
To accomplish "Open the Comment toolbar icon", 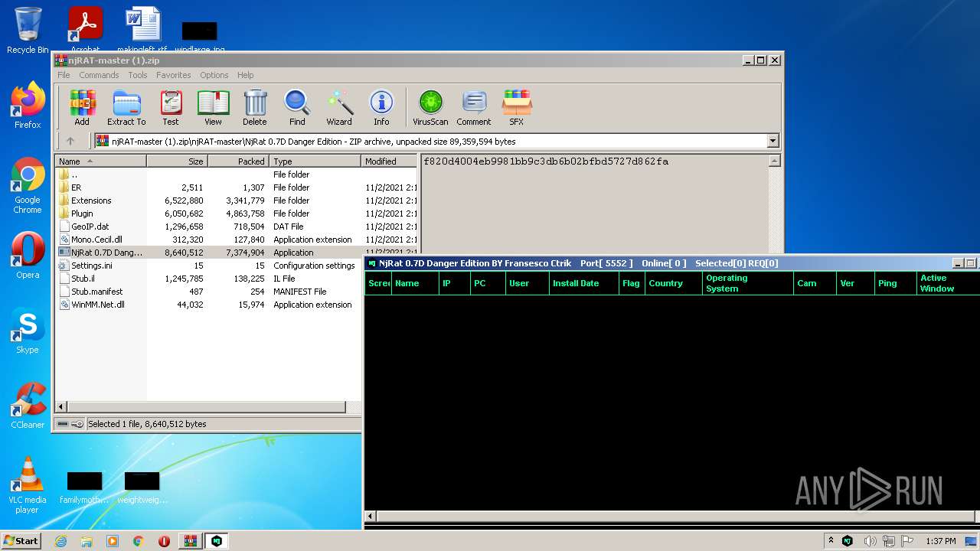I will [x=474, y=108].
